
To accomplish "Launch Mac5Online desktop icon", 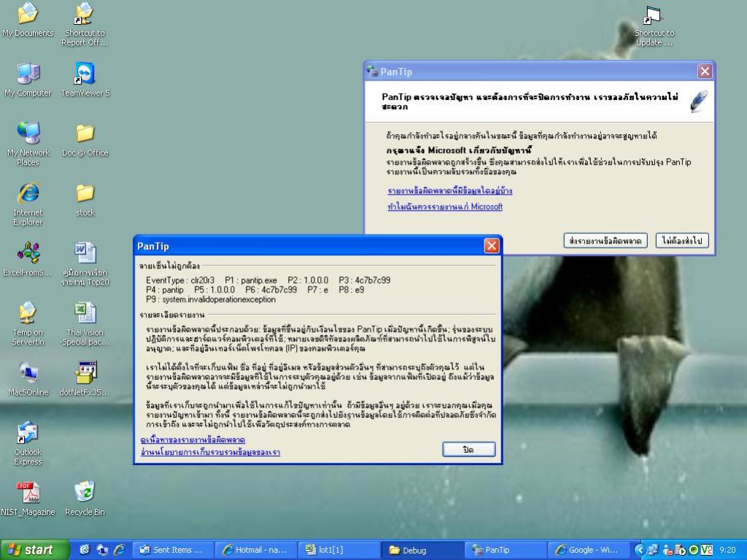I will 28,379.
